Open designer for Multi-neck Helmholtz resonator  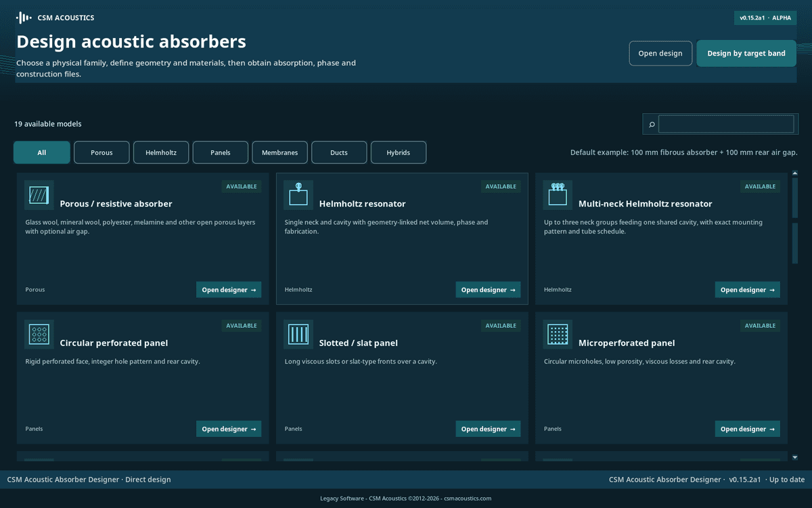tap(747, 290)
